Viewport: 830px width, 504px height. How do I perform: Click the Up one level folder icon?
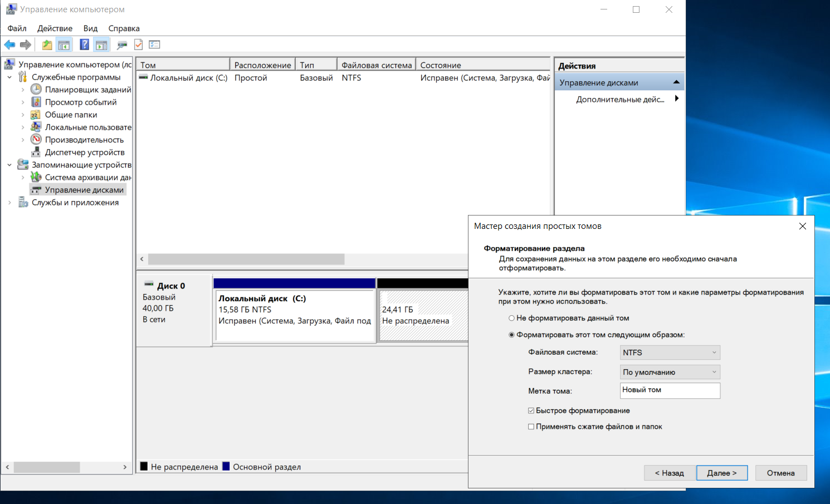pos(47,45)
